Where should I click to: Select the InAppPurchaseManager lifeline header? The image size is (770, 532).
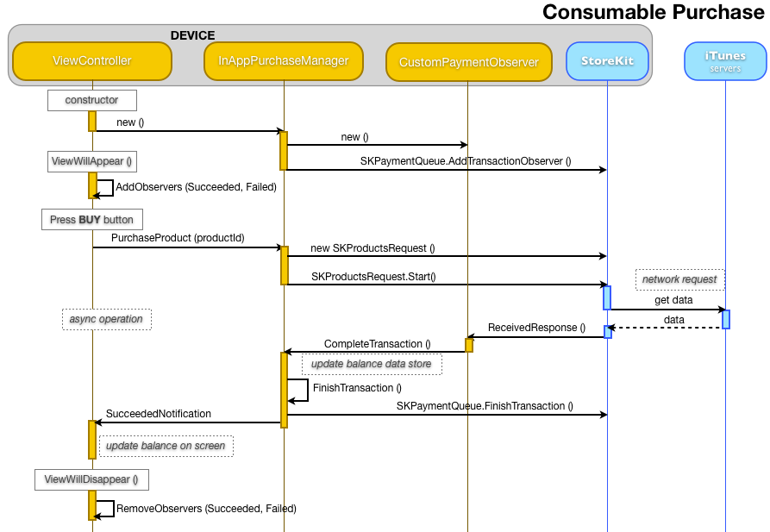coord(283,61)
